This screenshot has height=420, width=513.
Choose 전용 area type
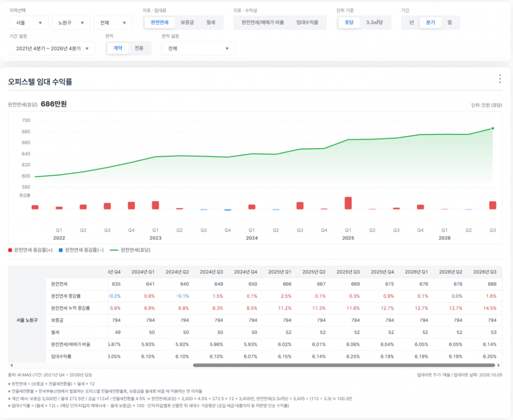pos(139,48)
